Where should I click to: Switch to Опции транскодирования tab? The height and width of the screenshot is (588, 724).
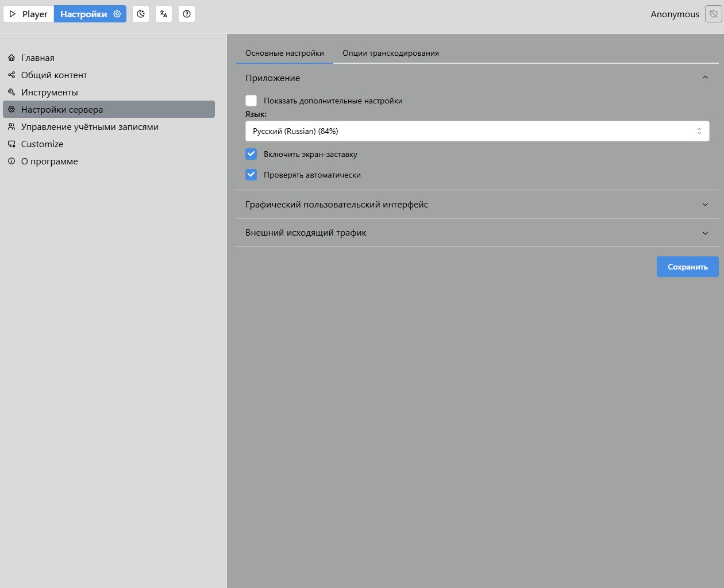[x=391, y=53]
